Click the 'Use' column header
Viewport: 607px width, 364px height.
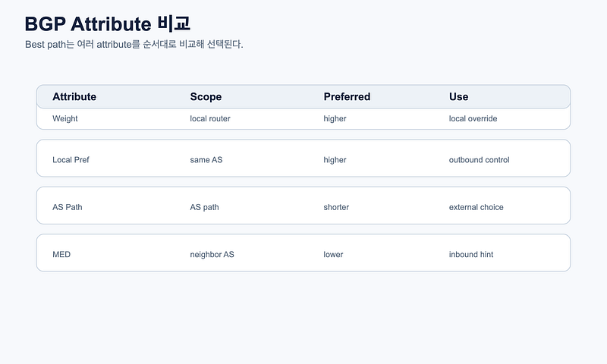pyautogui.click(x=459, y=97)
